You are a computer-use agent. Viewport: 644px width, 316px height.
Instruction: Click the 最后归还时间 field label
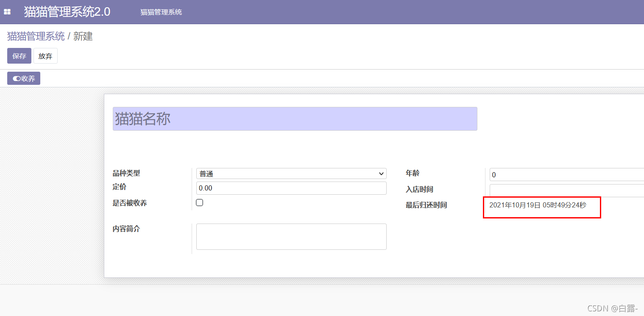pos(427,205)
